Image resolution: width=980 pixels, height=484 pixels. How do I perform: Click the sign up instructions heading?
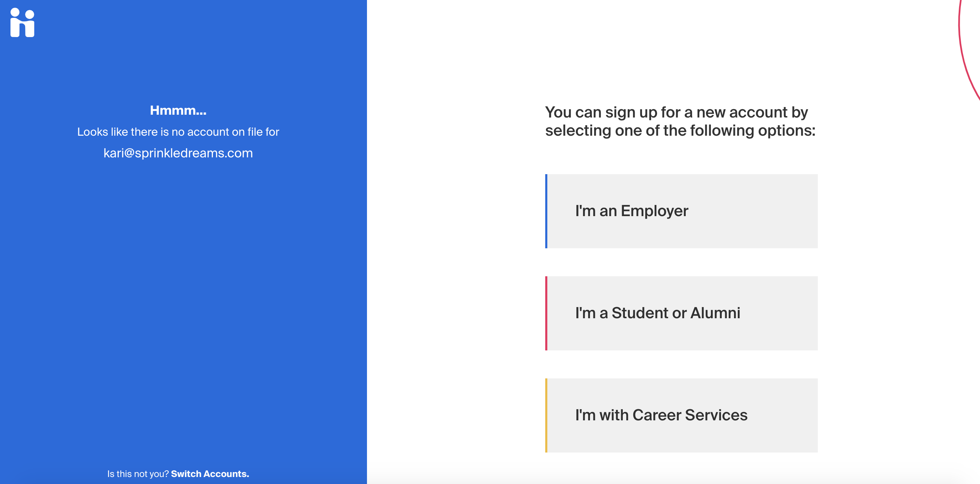coord(680,121)
